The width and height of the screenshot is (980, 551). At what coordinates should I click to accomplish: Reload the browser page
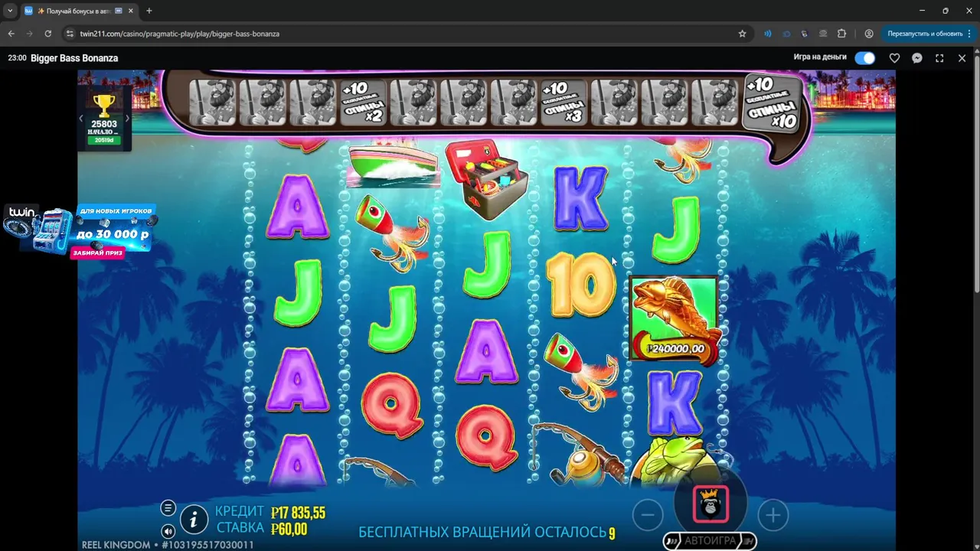47,34
